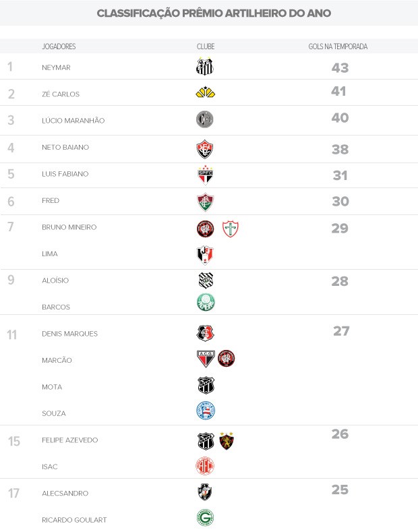Image resolution: width=418 pixels, height=532 pixels.
Task: Click the Sport Recife crest in Felipe Azevedo row
Action: 227,440
